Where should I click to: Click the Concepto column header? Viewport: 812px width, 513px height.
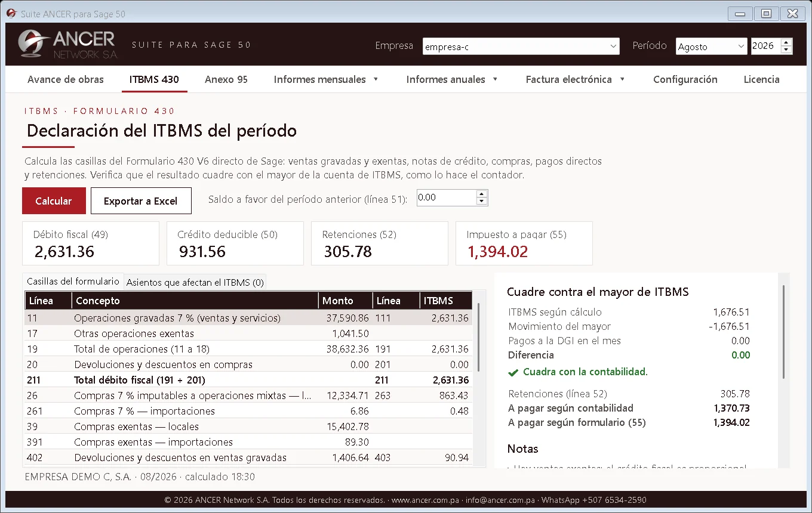(x=195, y=301)
